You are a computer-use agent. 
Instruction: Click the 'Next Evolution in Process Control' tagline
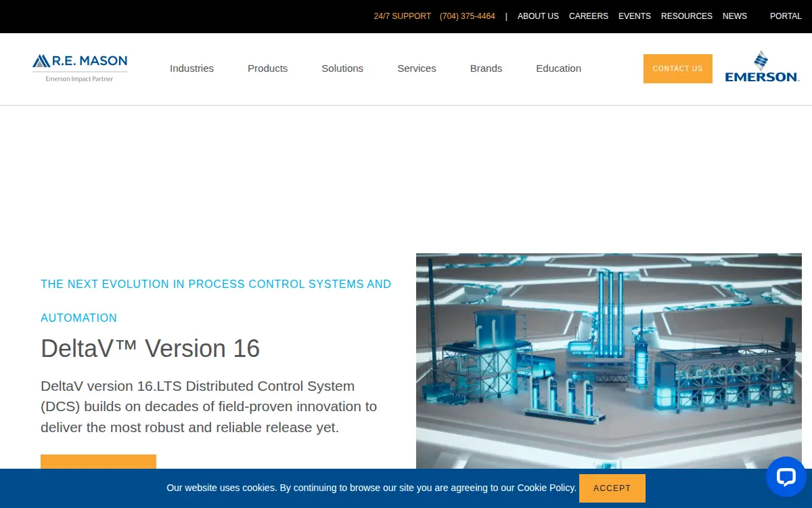pyautogui.click(x=216, y=301)
